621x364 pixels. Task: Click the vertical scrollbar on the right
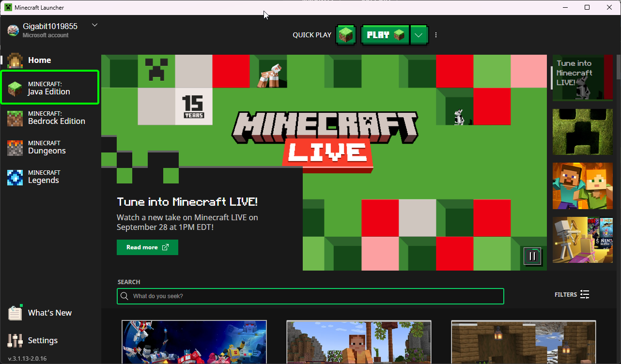[x=618, y=68]
